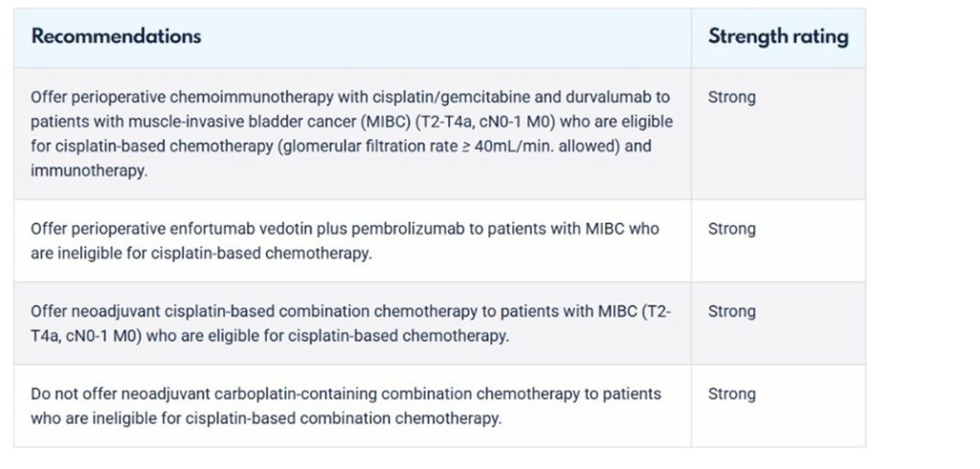Image resolution: width=980 pixels, height=469 pixels.
Task: Click the enfortumab vedotin plus pembrolizumab recommendation
Action: click(x=345, y=241)
